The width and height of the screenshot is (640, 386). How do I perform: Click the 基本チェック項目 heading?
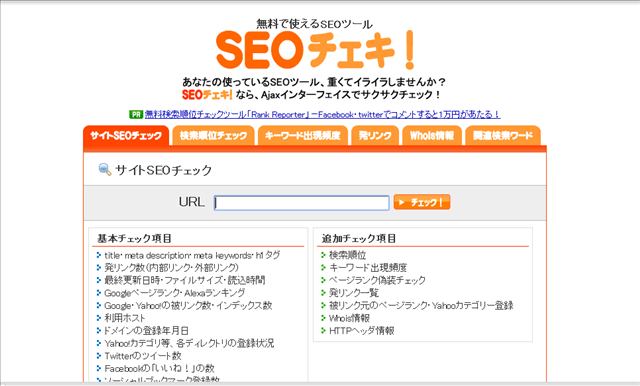134,239
